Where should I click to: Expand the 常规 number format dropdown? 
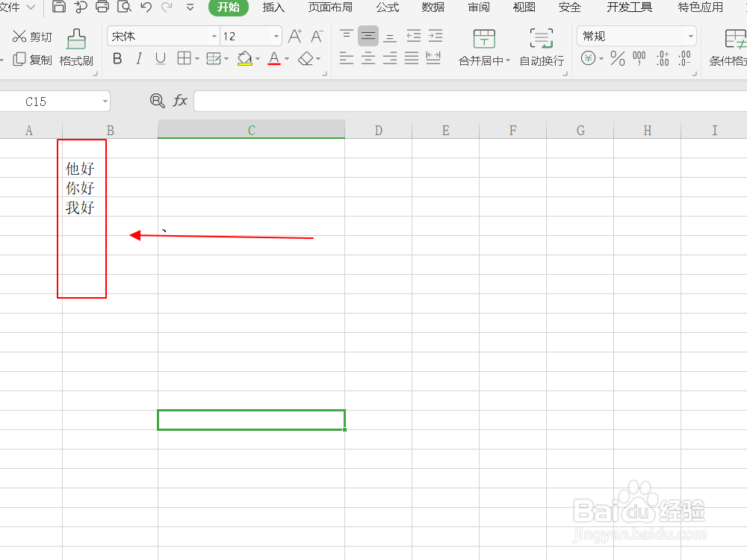(x=690, y=36)
